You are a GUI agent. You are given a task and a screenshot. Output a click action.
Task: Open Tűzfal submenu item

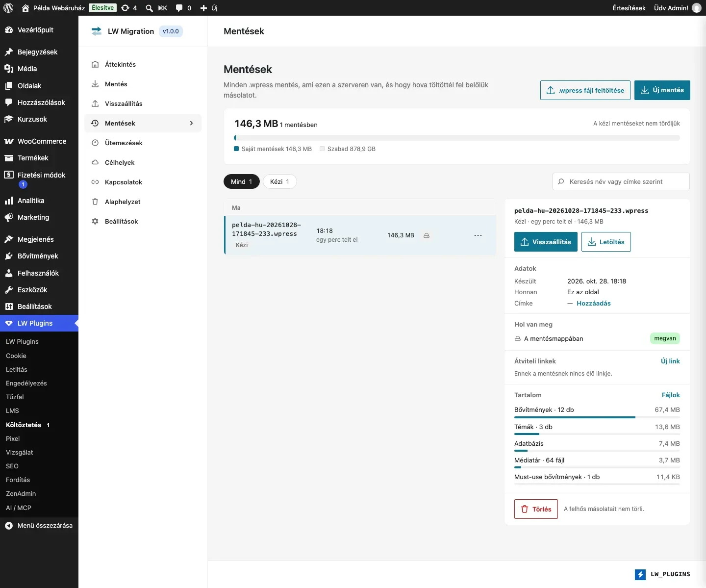click(39, 397)
